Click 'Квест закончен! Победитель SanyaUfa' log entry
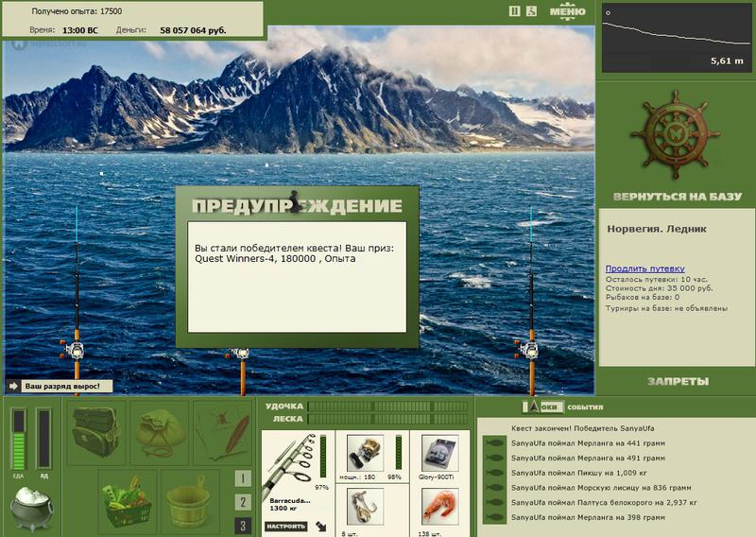 tap(582, 428)
